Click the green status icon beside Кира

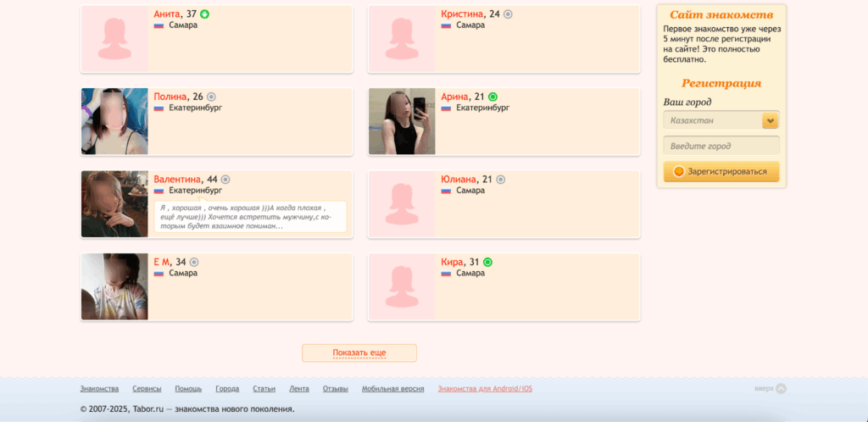[x=487, y=262]
